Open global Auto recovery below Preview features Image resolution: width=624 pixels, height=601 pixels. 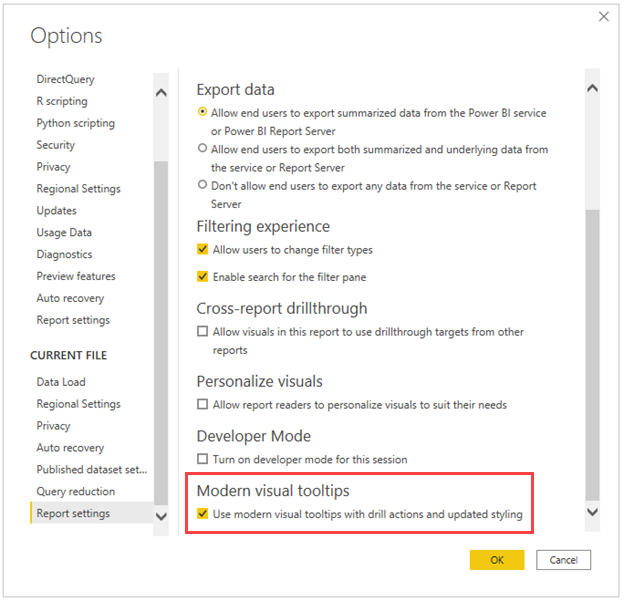tap(70, 298)
